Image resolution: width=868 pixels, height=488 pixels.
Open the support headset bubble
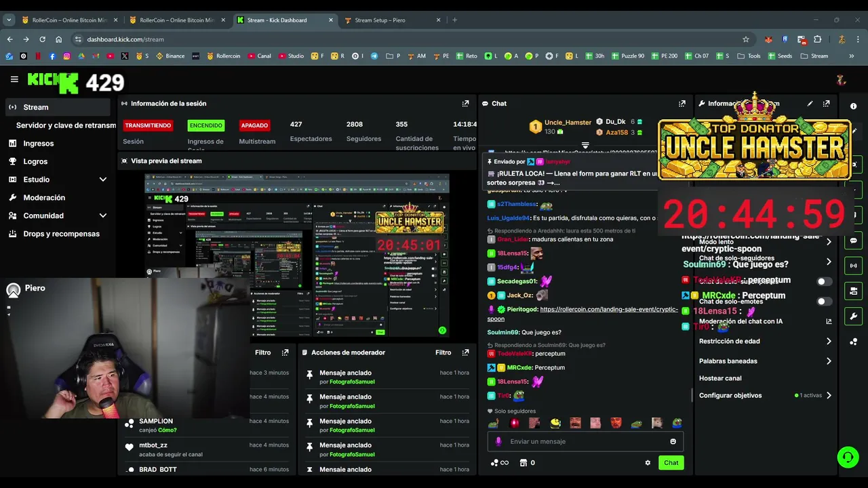(848, 457)
